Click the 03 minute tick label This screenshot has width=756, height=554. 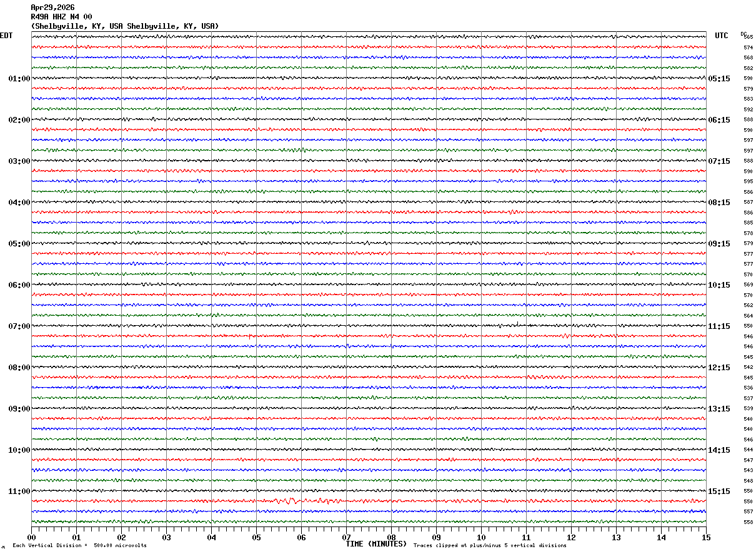pos(166,537)
